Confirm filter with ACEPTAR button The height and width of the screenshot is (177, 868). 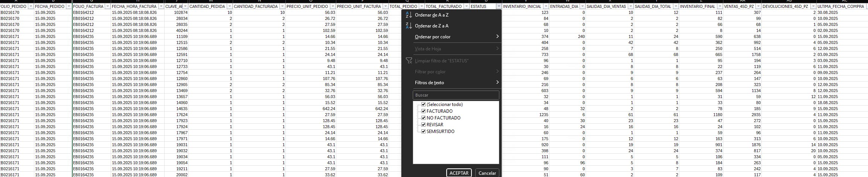pos(459,173)
